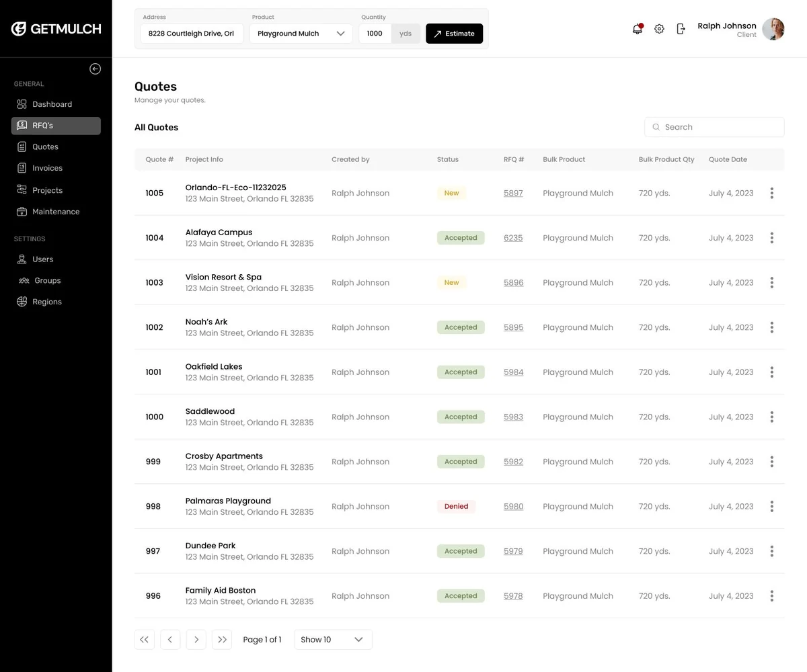Open row actions menu for quote 1002

[772, 327]
